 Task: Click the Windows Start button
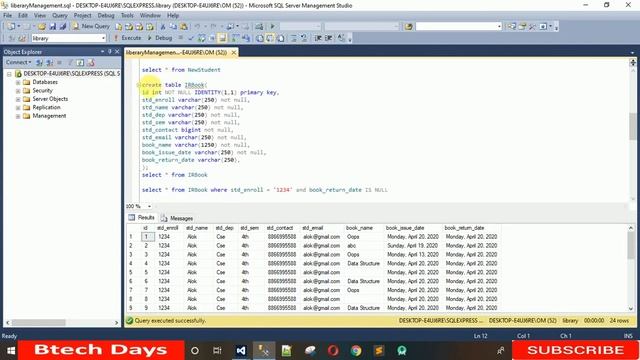coord(11,351)
